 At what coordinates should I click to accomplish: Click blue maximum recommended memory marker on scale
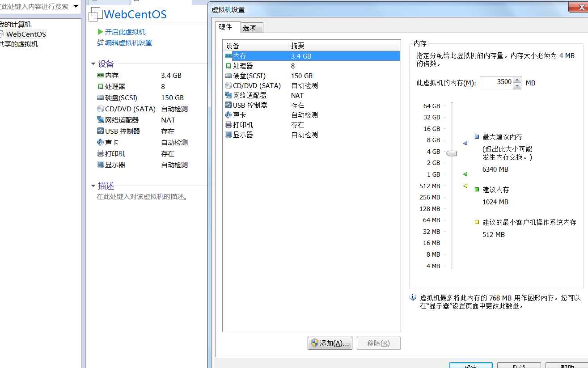click(x=465, y=144)
